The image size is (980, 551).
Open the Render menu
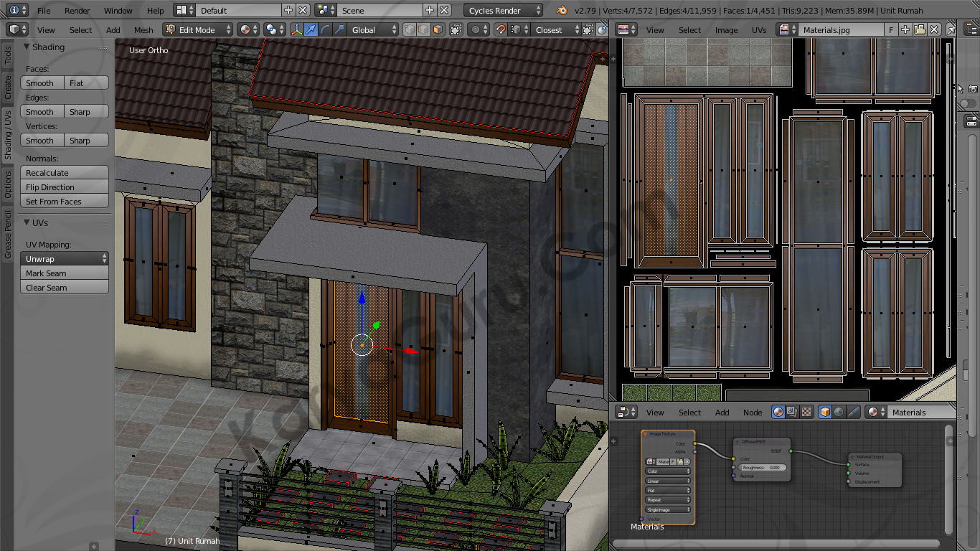click(77, 11)
